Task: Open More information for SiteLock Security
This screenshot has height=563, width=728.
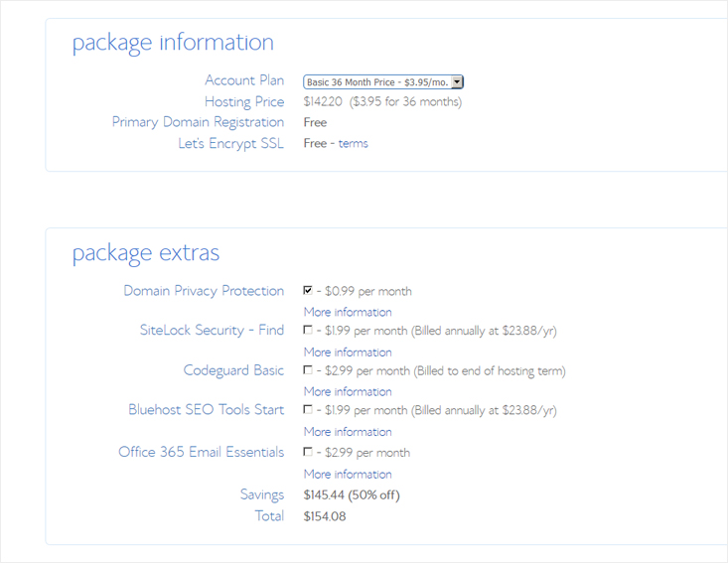Action: [x=348, y=352]
